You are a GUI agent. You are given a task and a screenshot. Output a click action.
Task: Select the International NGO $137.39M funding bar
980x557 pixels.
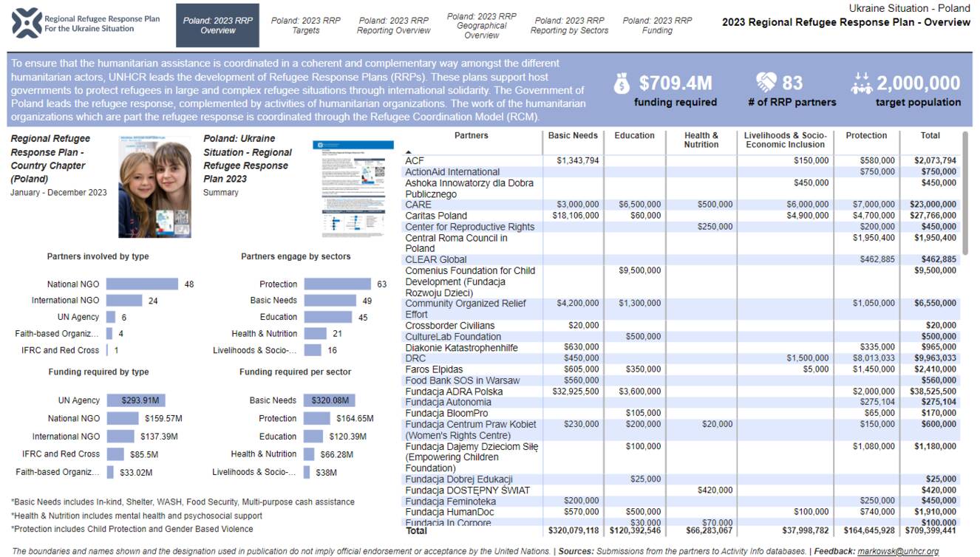pyautogui.click(x=120, y=436)
